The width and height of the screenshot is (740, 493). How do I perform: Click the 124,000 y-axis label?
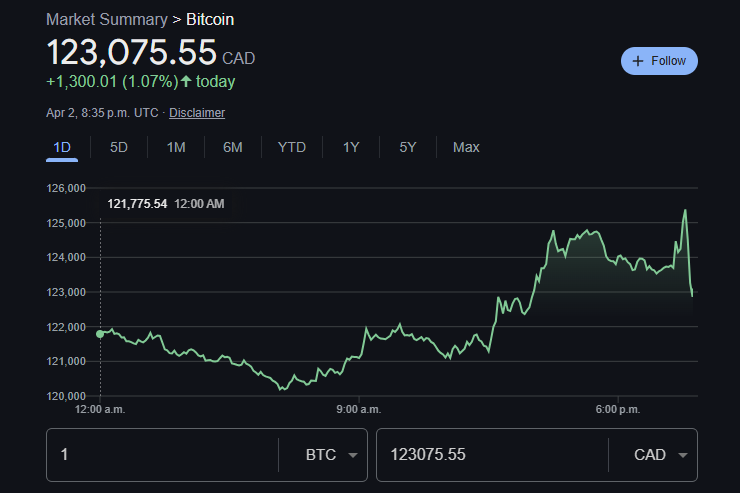point(66,258)
